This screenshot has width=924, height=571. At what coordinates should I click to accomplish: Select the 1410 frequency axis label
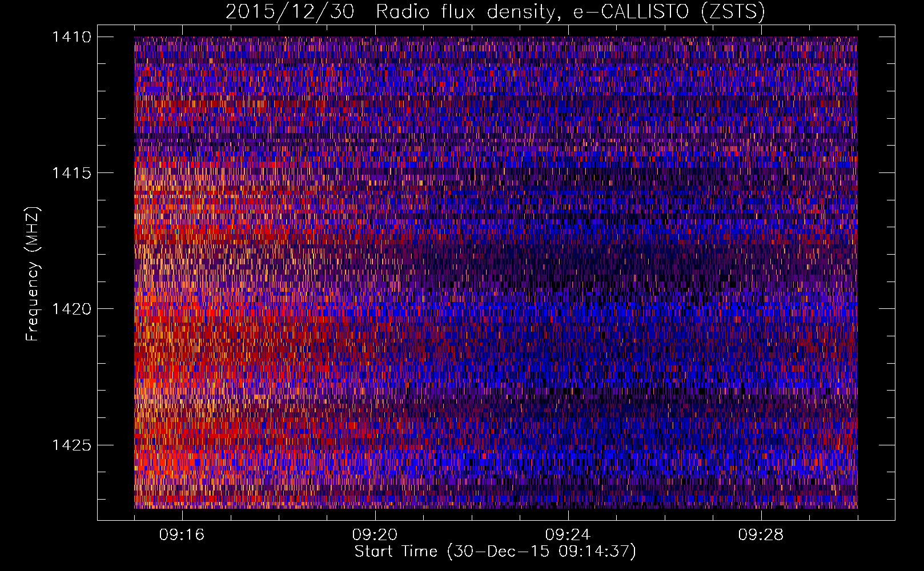(x=71, y=37)
